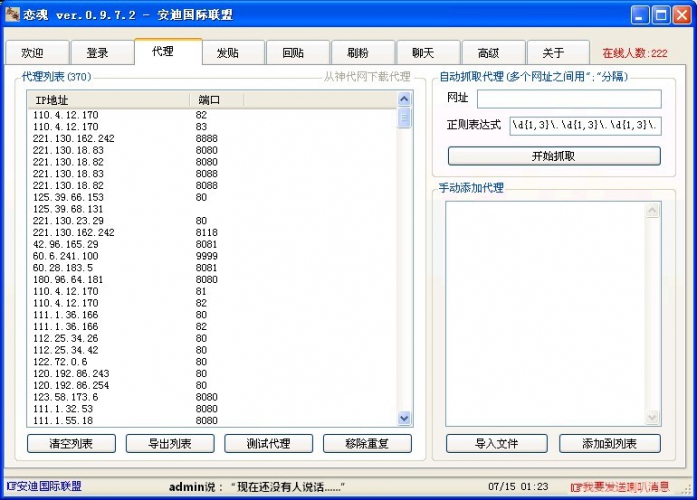
Task: Select row 42.96.165.29
Action: point(212,244)
